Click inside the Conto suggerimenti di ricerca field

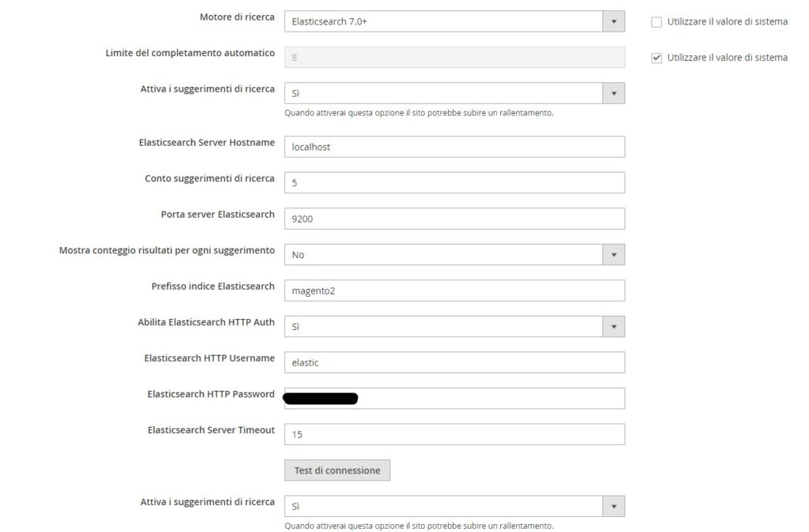point(454,182)
